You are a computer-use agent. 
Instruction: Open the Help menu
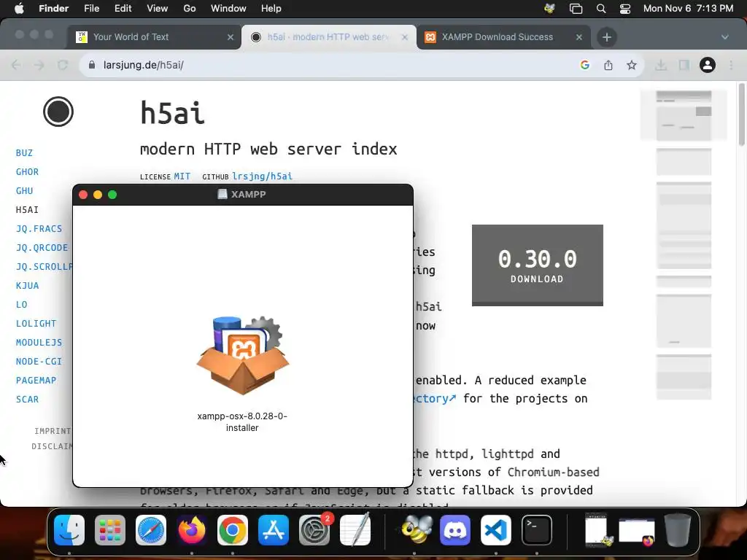(x=271, y=9)
